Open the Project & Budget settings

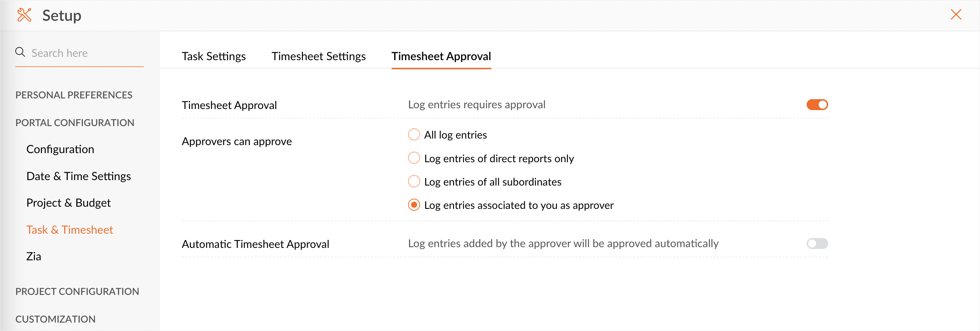pos(69,203)
